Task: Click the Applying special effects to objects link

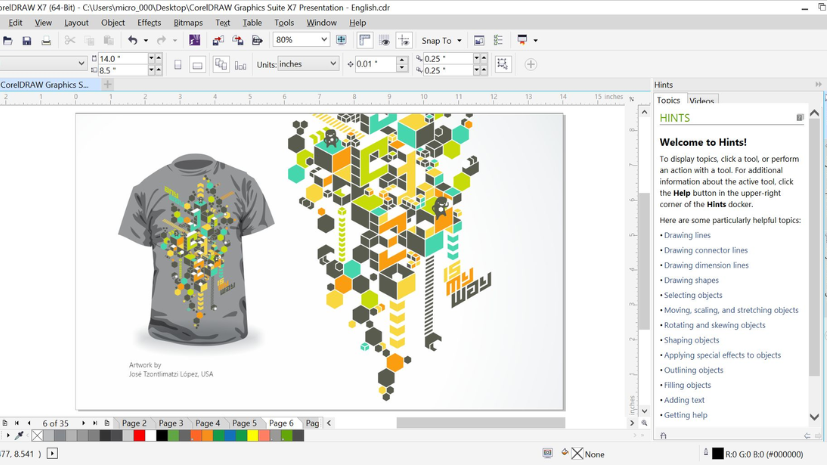Action: (x=722, y=355)
